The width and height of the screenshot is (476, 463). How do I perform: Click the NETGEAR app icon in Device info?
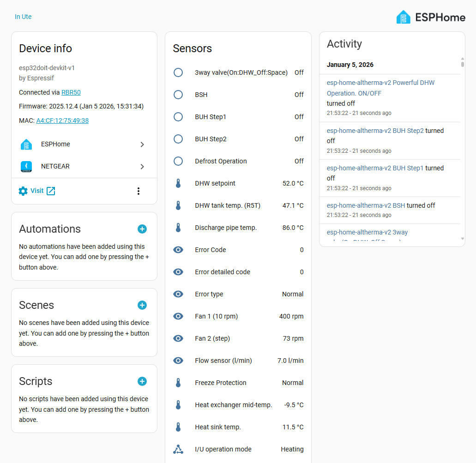tap(26, 167)
